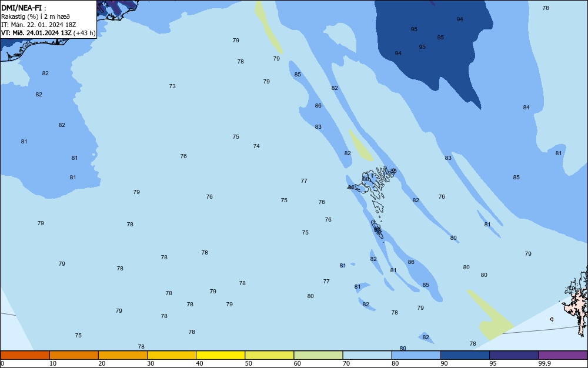This screenshot has height=368, width=588.
Task: Click the humidity value 74 on the map
Action: click(256, 146)
